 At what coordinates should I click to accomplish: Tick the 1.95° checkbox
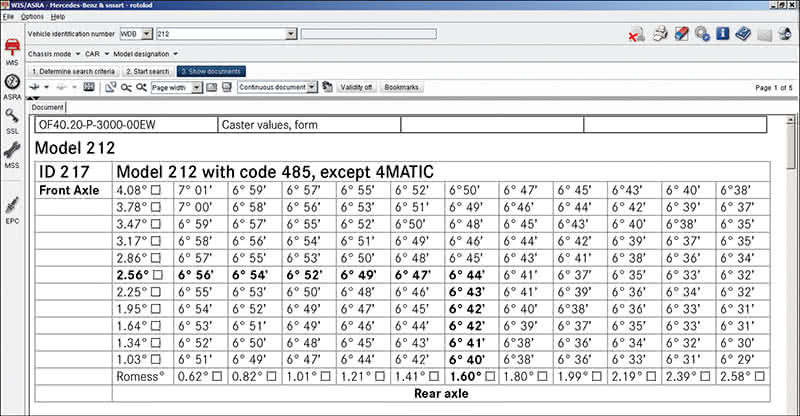(x=156, y=309)
